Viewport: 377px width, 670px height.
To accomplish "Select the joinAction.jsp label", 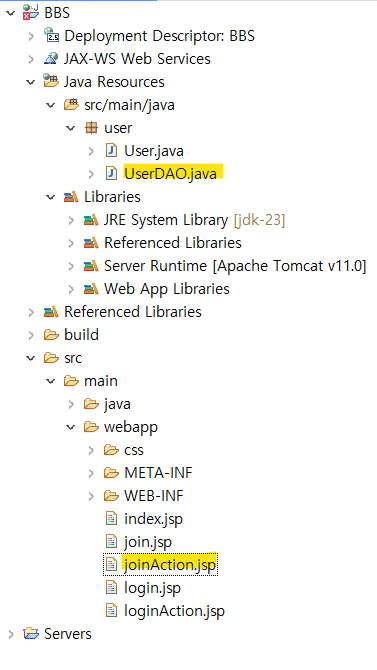I will [x=170, y=565].
